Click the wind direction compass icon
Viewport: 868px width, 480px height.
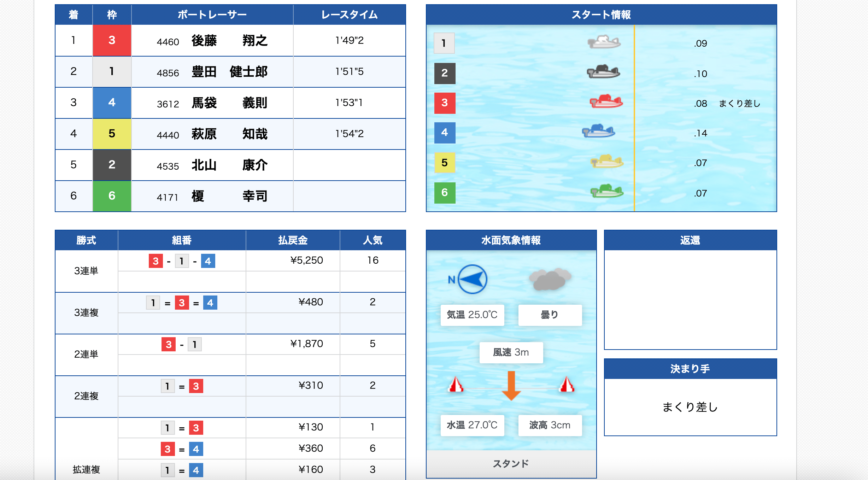pos(473,279)
